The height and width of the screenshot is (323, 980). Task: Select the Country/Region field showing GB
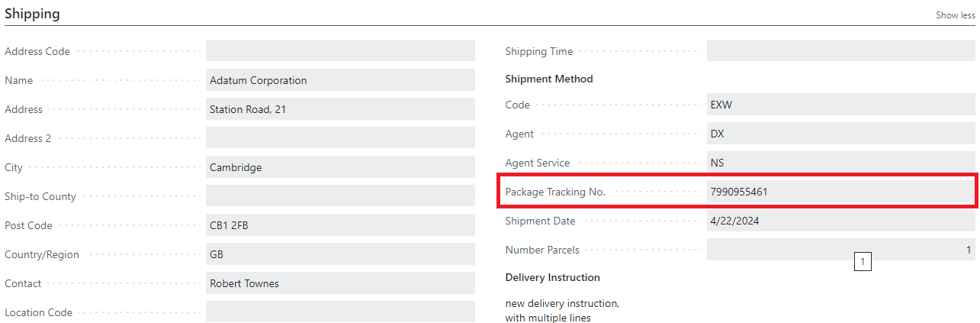(x=340, y=254)
